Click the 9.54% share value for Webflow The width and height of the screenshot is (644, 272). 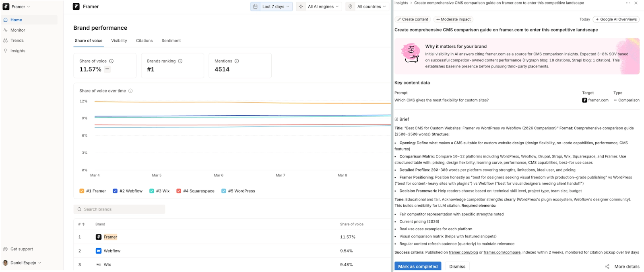[347, 251]
